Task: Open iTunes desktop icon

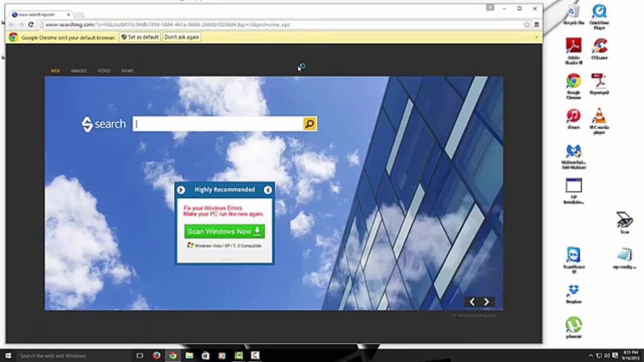Action: click(x=573, y=119)
